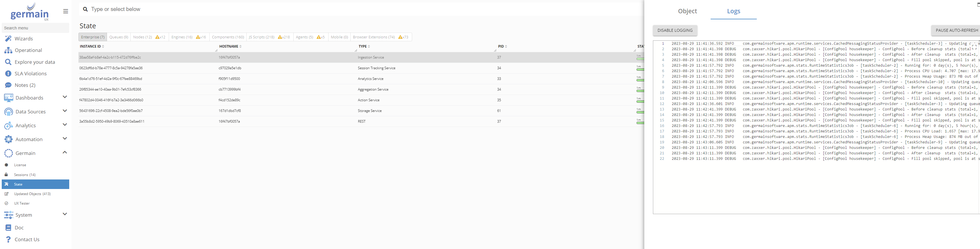980x249 pixels.
Task: Pause auto-refresh of the logs
Action: 956,31
